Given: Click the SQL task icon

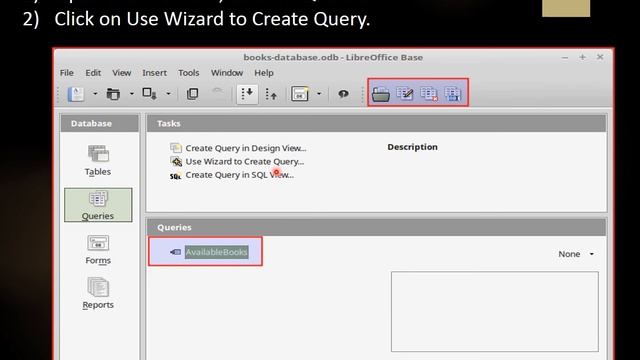Looking at the screenshot, I should 176,176.
